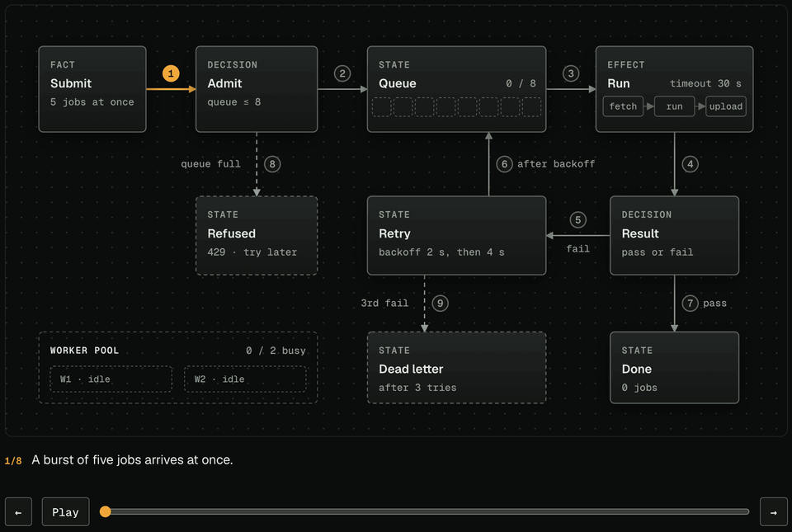Viewport: 792px width, 532px height.
Task: Click the 'queue ≤ 8' condition text
Action: pyautogui.click(x=233, y=102)
